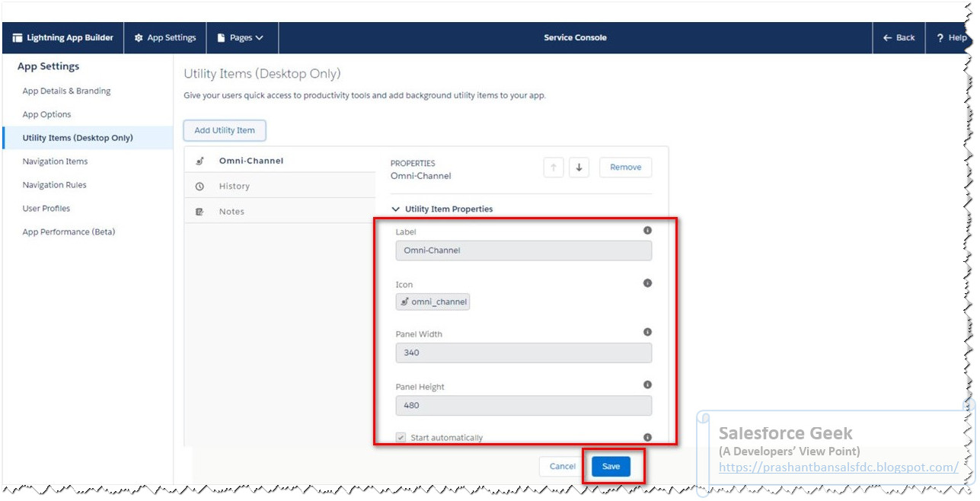
Task: Open the omni_channel icon picker
Action: click(433, 302)
